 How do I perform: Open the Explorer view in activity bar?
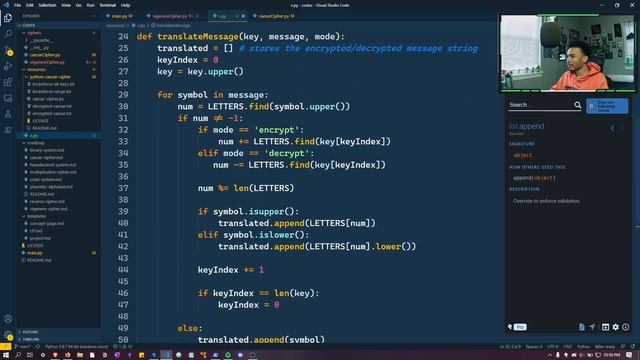pyautogui.click(x=8, y=18)
